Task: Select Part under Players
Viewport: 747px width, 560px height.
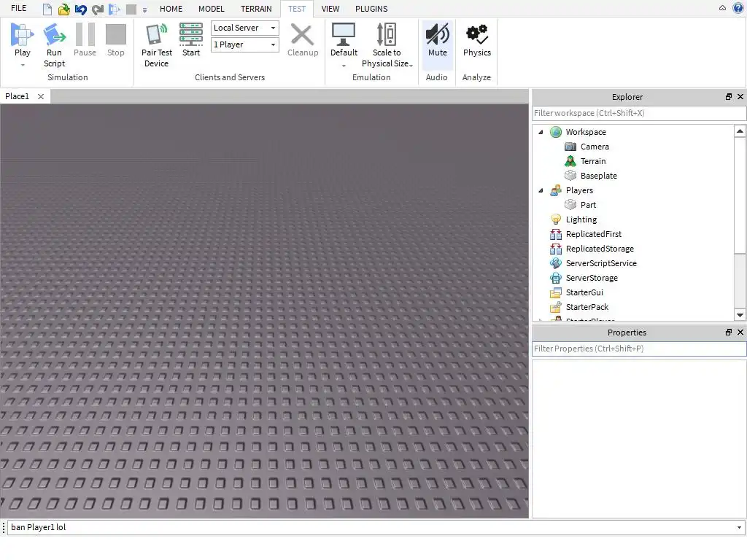Action: tap(588, 205)
